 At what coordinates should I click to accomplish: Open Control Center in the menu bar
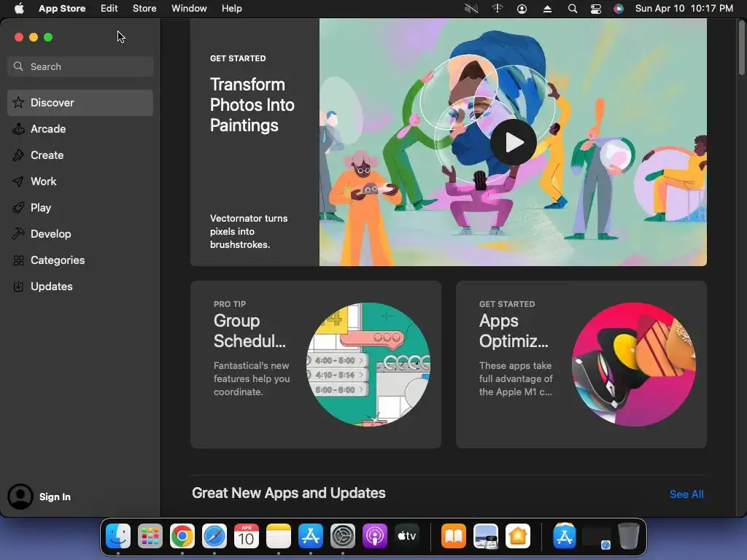(x=595, y=9)
